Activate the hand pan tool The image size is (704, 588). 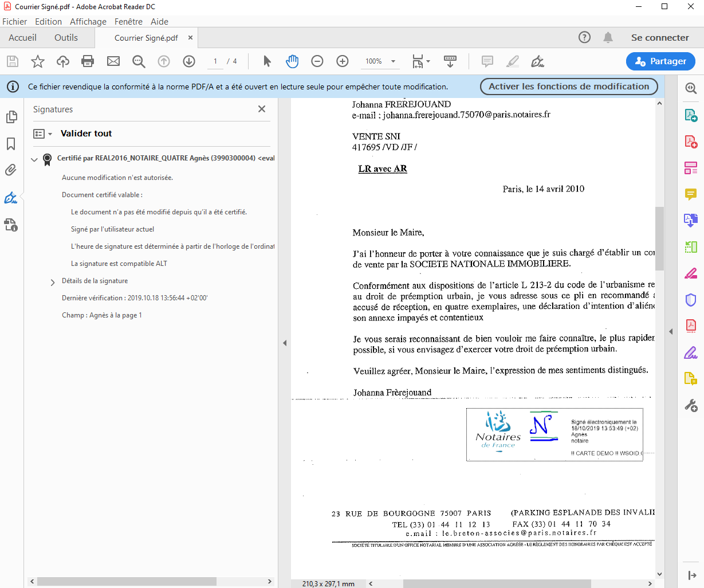pos(292,61)
